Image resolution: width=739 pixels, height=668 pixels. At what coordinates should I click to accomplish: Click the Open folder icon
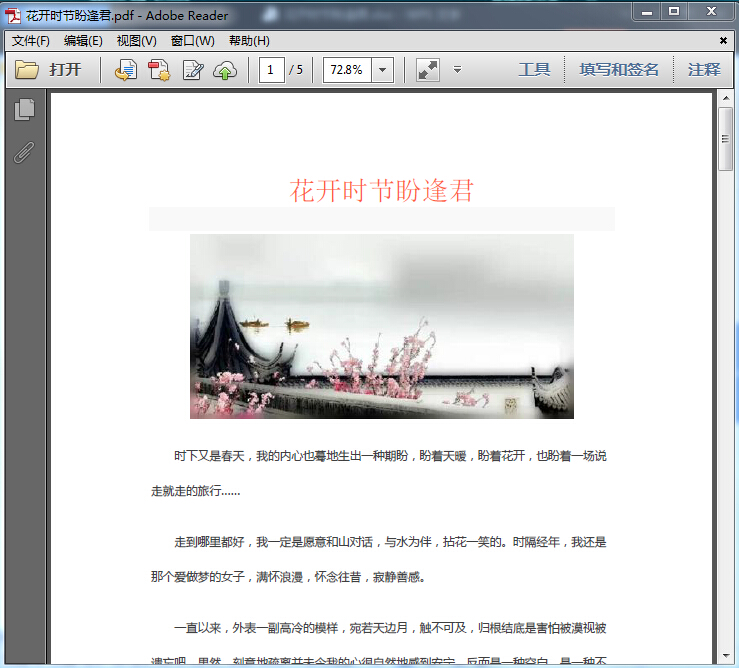point(27,69)
